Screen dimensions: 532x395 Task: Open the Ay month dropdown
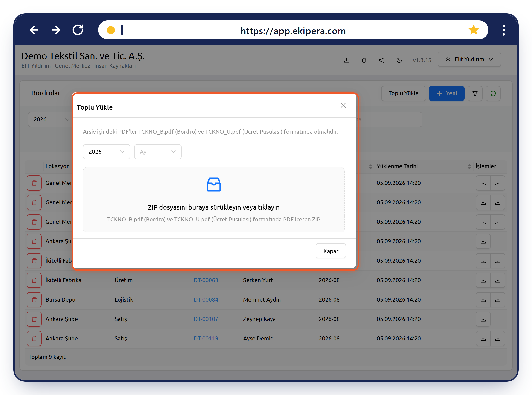coord(158,152)
